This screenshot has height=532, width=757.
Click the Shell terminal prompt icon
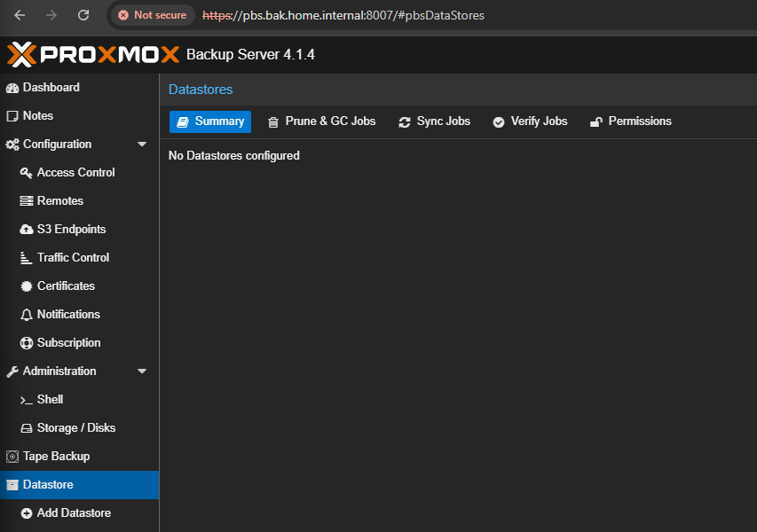26,400
